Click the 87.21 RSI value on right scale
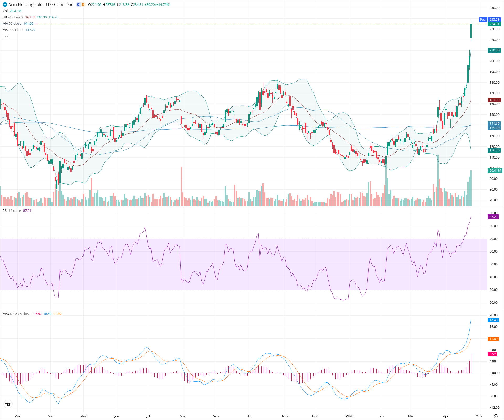 [493, 217]
